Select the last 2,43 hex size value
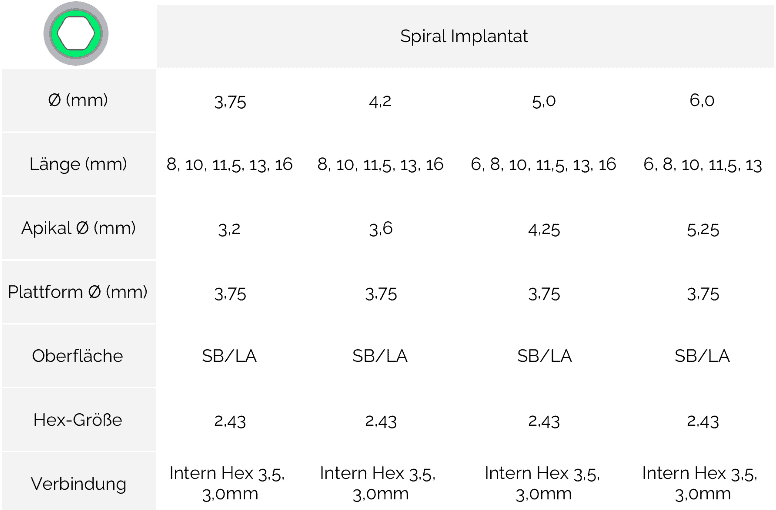The height and width of the screenshot is (510, 776). 703,421
